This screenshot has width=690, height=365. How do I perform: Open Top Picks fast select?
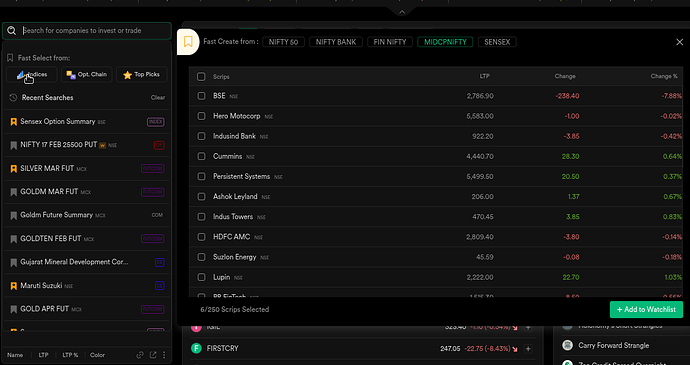pos(142,74)
